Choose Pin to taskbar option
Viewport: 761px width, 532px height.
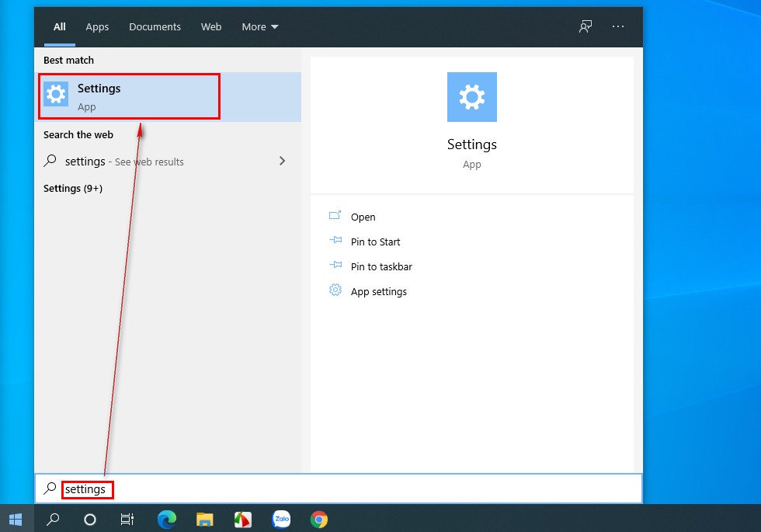coord(380,266)
